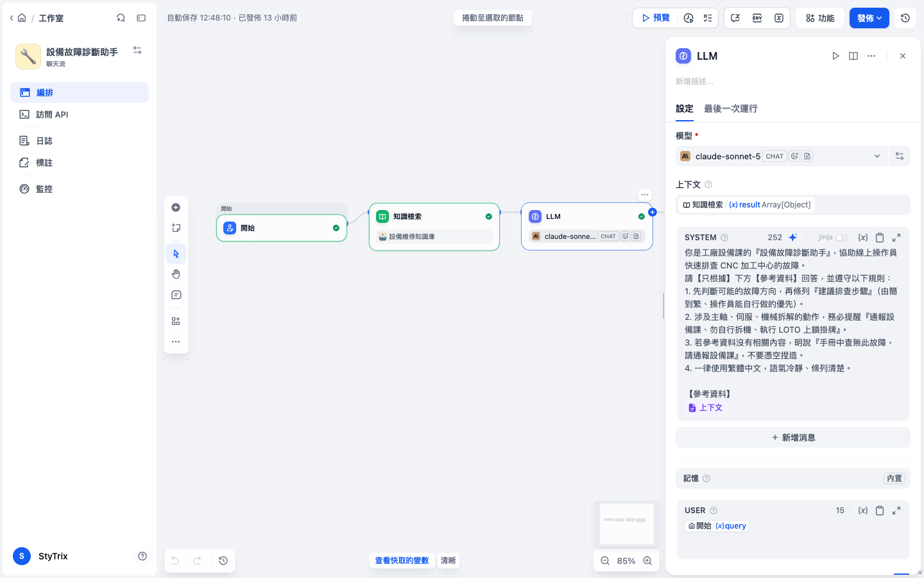Open global variables icon
The height and width of the screenshot is (578, 924).
pyautogui.click(x=779, y=18)
